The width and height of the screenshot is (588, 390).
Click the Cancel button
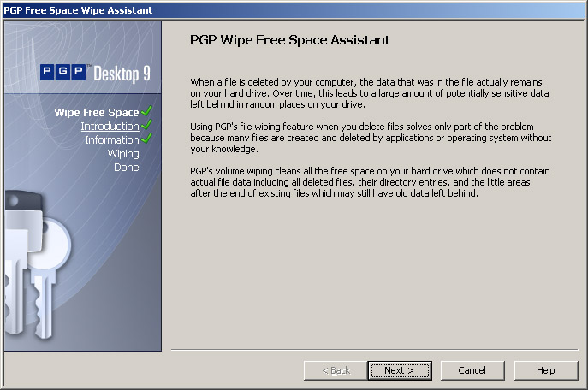tap(472, 370)
